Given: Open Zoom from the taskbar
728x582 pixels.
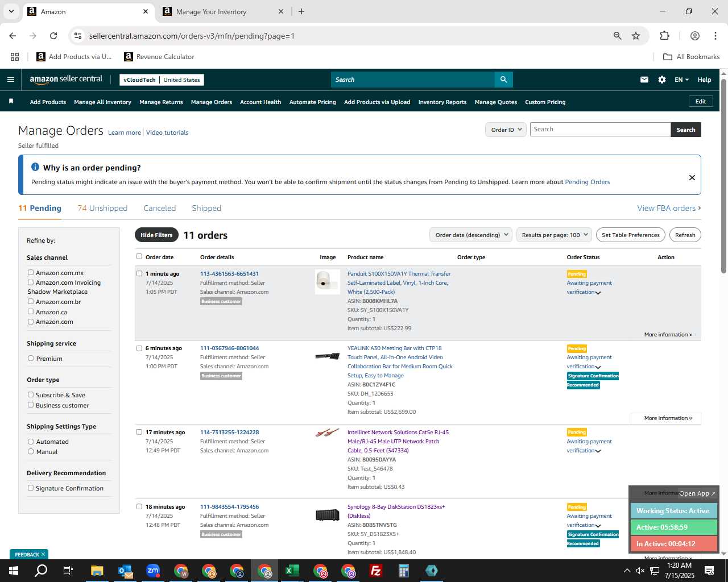Looking at the screenshot, I should coord(153,571).
